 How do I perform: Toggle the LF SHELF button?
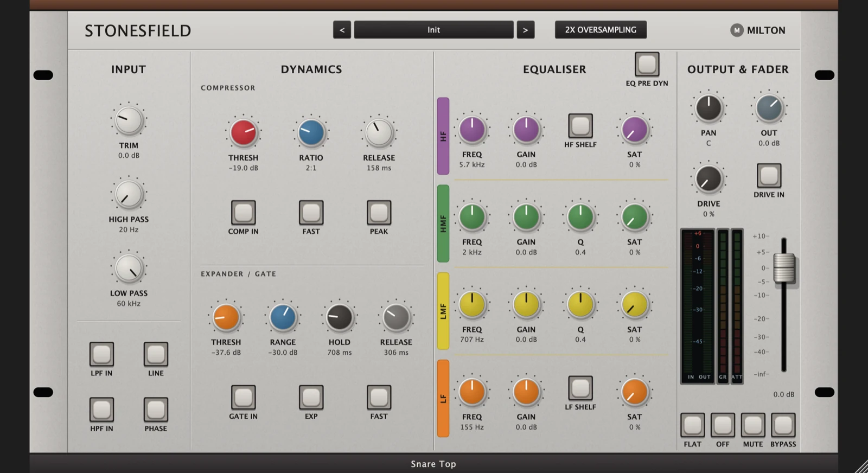tap(580, 388)
